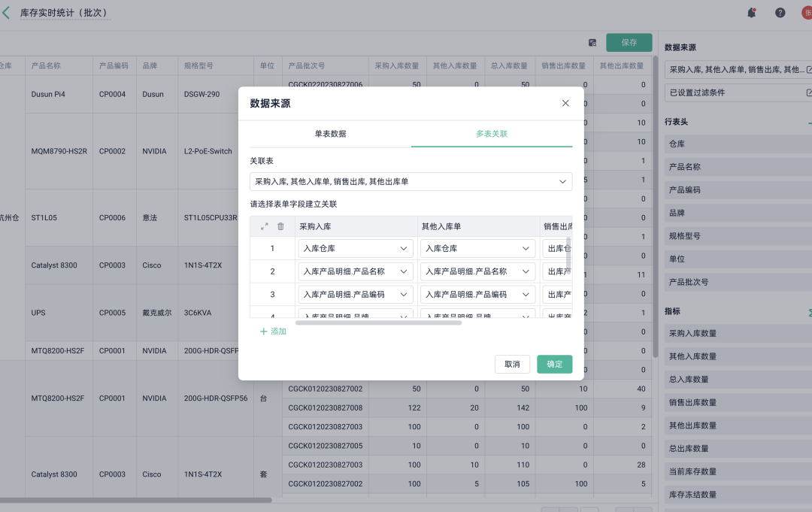Click the back arrow beside 库存实时统计
This screenshot has width=812, height=512.
point(7,13)
